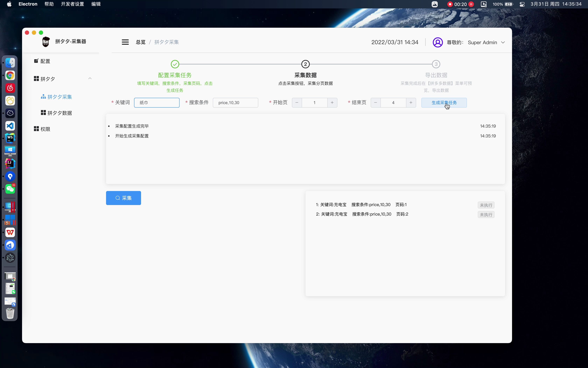
Task: Open WPS Office from the dock
Action: 10,232
